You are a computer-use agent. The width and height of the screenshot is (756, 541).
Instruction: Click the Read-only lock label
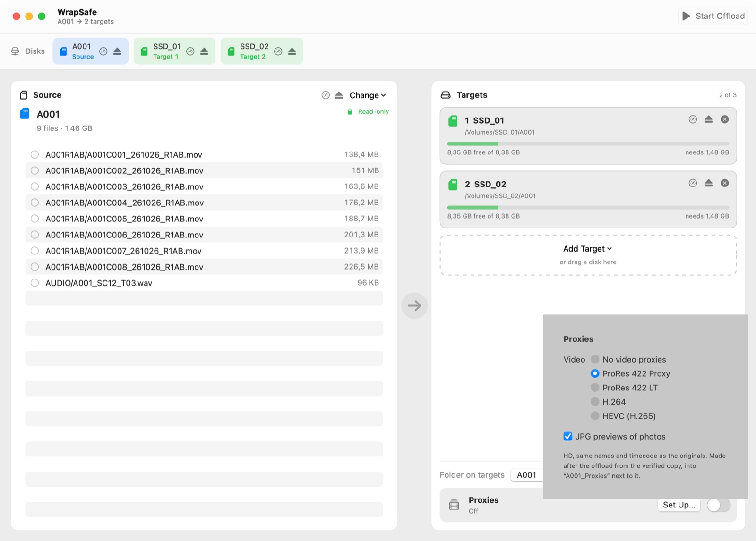[x=368, y=112]
